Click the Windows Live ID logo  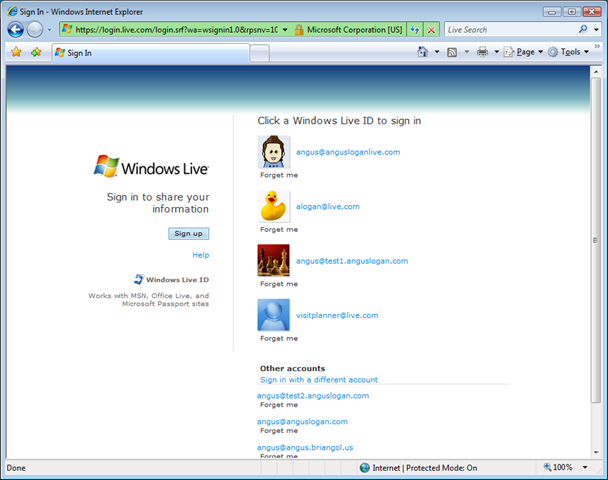click(x=171, y=280)
